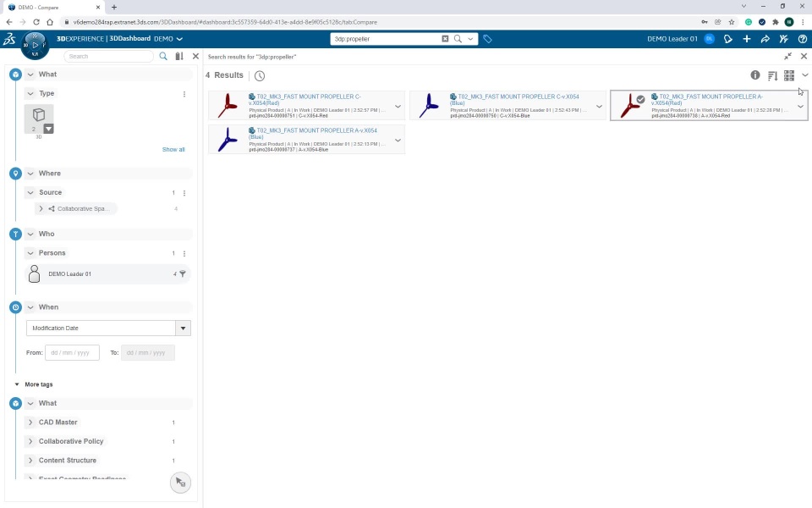
Task: Click the tags panel pin icon
Action: click(179, 56)
